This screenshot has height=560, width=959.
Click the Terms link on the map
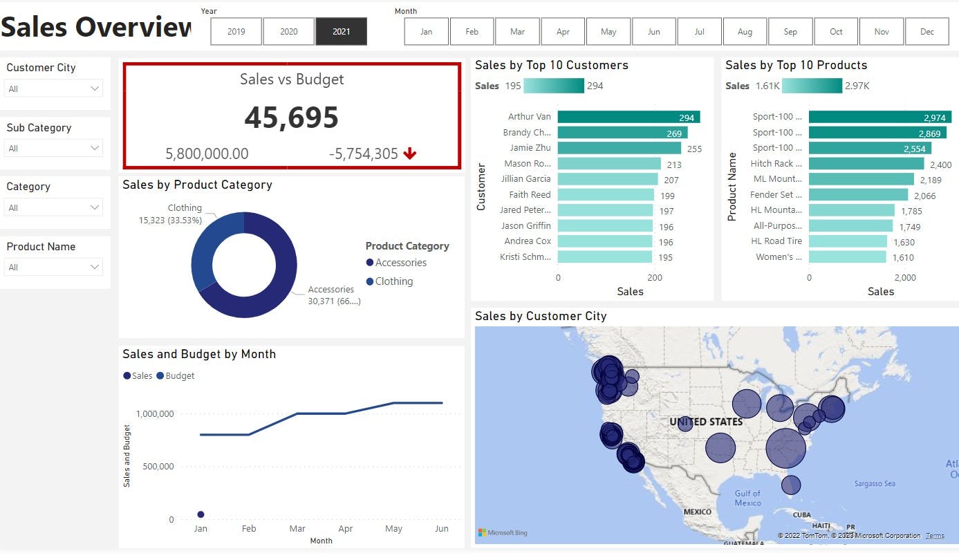[935, 535]
